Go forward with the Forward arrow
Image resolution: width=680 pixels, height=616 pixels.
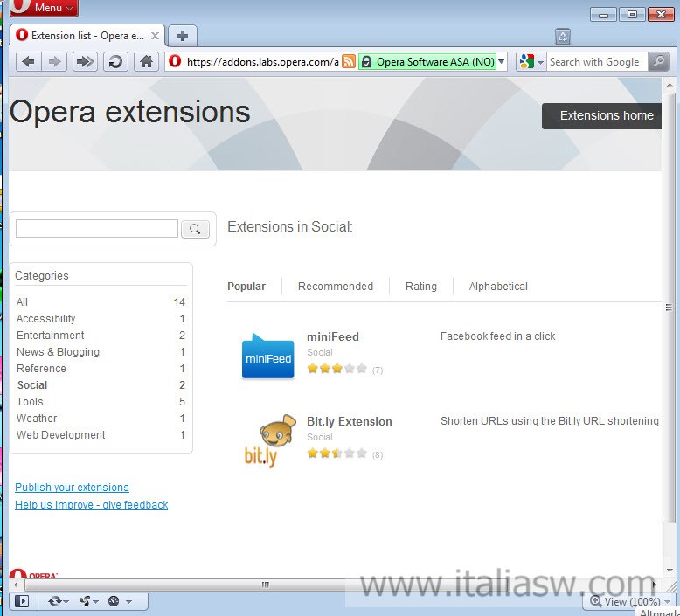54,61
